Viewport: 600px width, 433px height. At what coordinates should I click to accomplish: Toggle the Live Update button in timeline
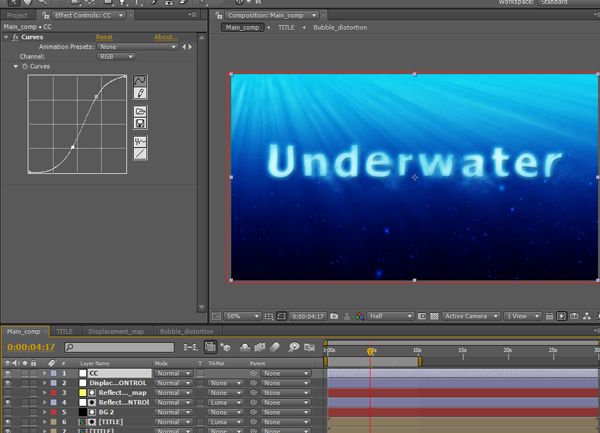[210, 347]
